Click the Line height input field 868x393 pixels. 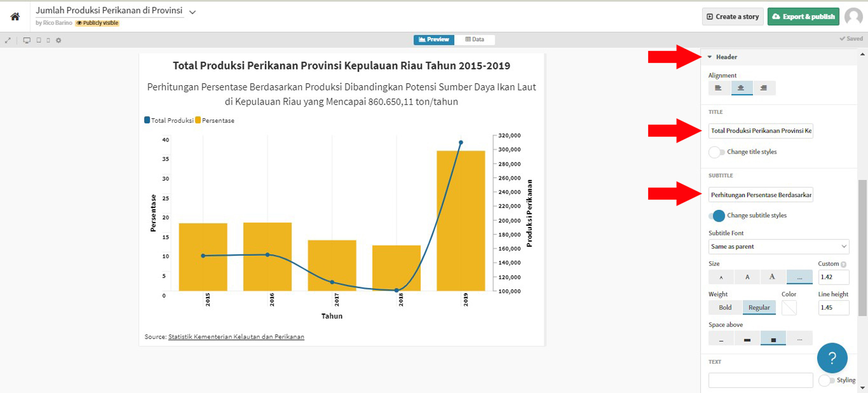[833, 307]
